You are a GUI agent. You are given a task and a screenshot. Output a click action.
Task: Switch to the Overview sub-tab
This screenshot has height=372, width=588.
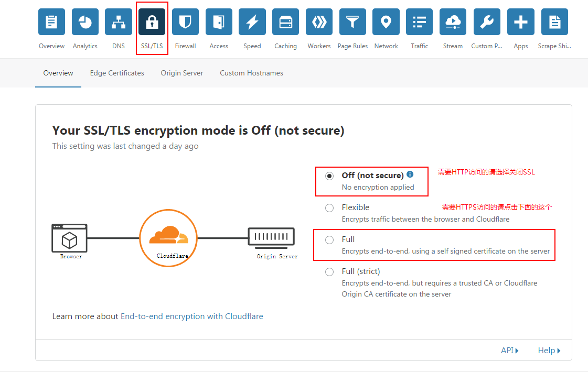click(x=58, y=73)
